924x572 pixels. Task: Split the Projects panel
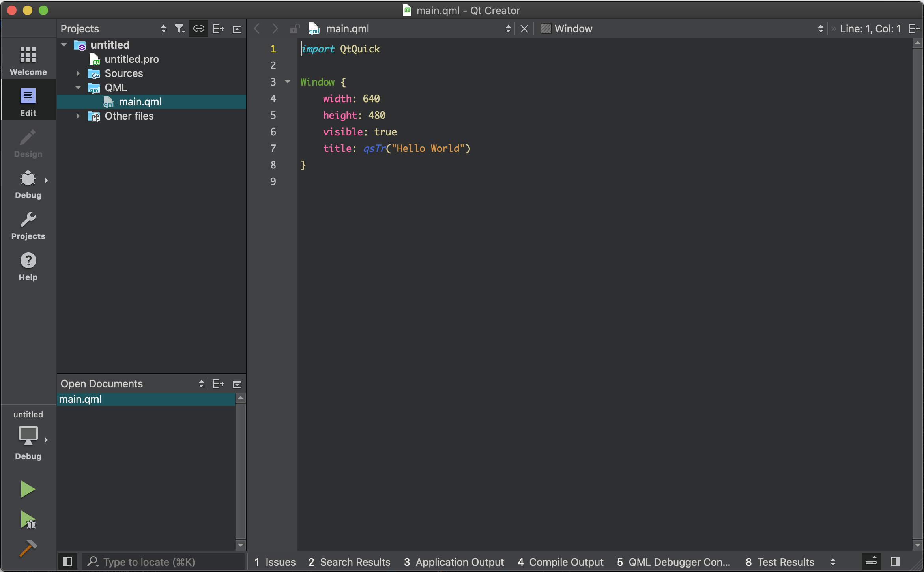[x=218, y=29]
